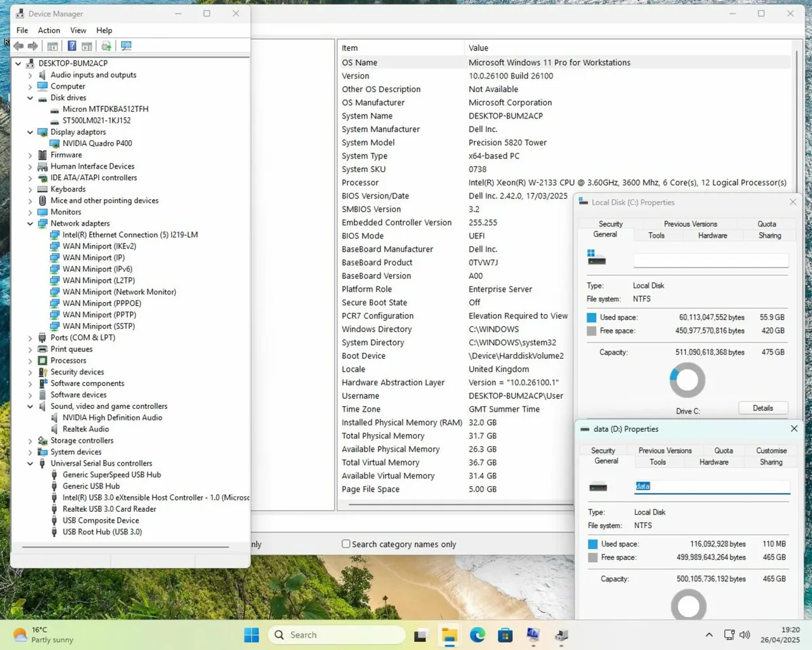The image size is (812, 650).
Task: Switch to Hardware tab in Local Disk (C:) Properties
Action: pyautogui.click(x=713, y=236)
